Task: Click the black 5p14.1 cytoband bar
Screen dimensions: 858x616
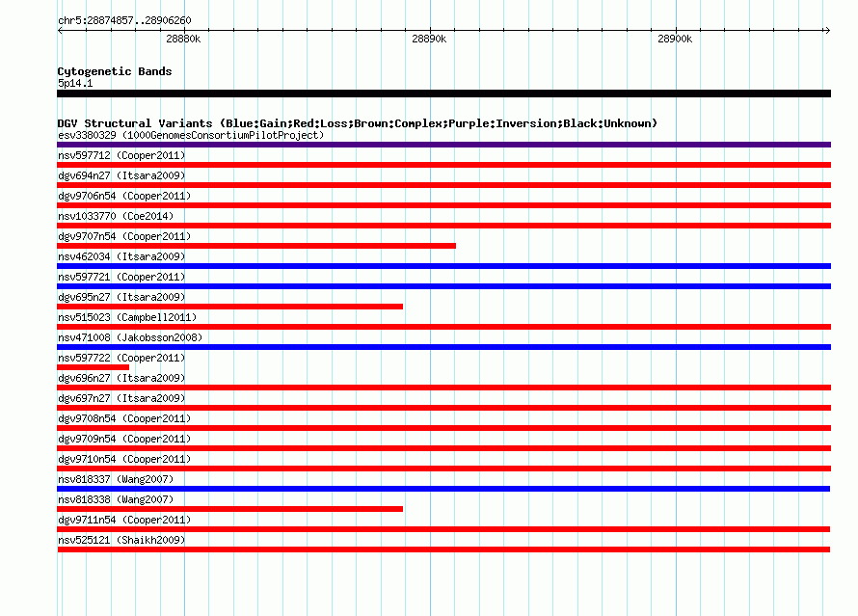Action: pyautogui.click(x=443, y=94)
